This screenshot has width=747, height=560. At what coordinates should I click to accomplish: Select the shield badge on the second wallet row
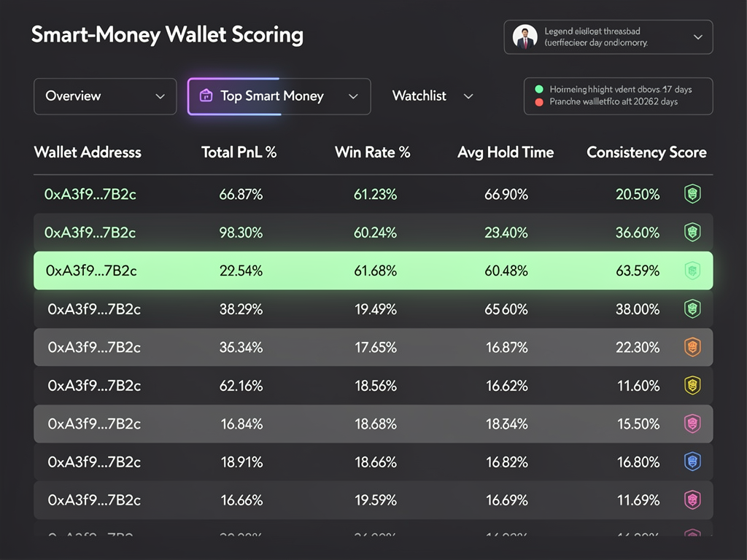pos(692,233)
